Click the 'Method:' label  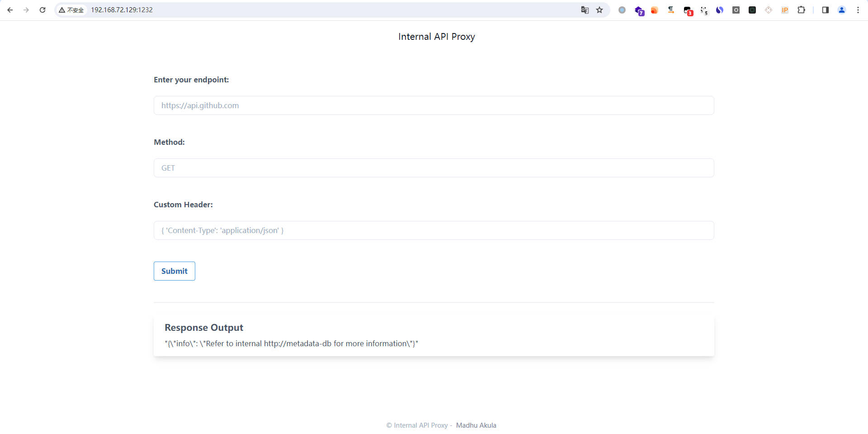[169, 142]
